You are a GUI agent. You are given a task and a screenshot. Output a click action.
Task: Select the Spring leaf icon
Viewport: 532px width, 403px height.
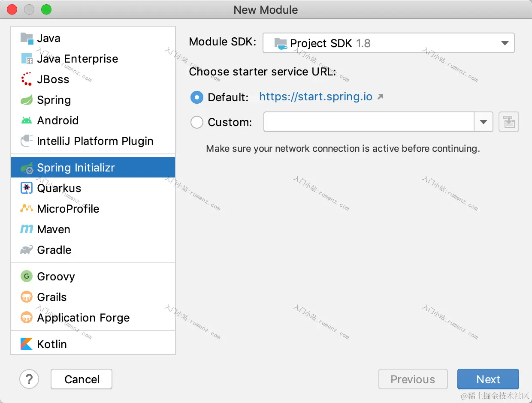27,100
